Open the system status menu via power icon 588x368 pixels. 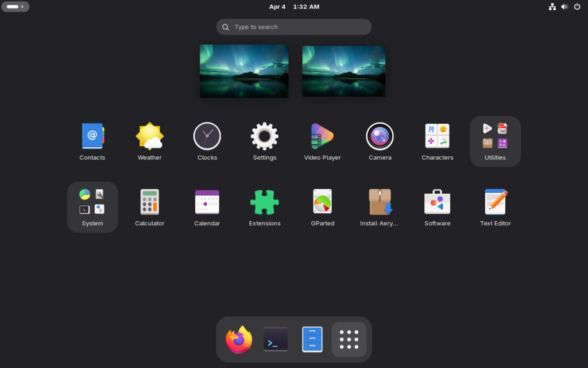click(x=577, y=7)
